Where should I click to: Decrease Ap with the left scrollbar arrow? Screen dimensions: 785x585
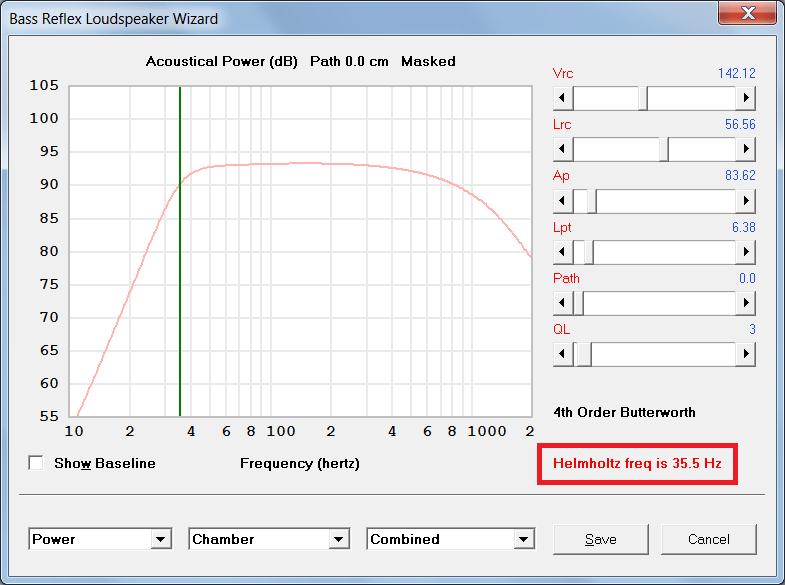(x=563, y=201)
